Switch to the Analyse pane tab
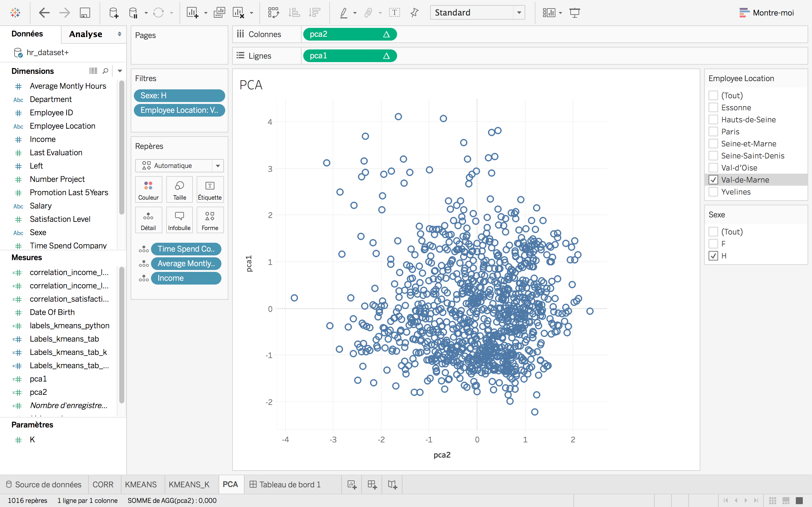This screenshot has height=507, width=812. click(86, 34)
